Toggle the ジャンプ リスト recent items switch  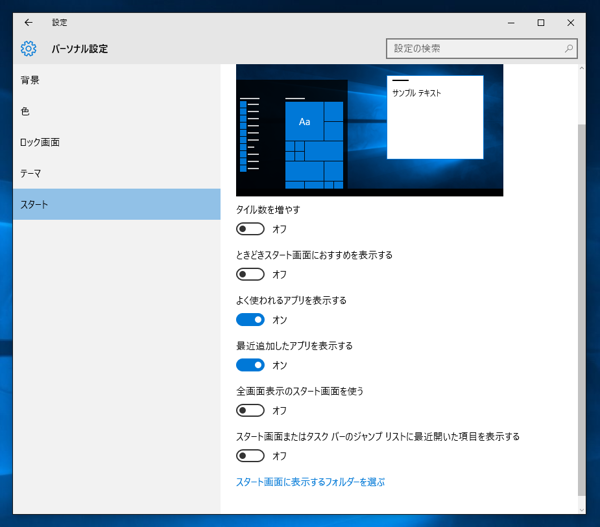tap(250, 456)
